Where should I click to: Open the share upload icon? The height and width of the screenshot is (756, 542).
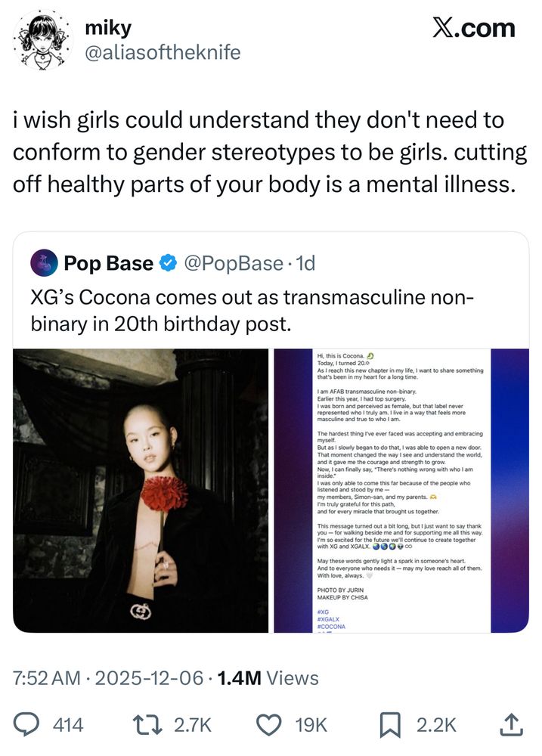511,725
